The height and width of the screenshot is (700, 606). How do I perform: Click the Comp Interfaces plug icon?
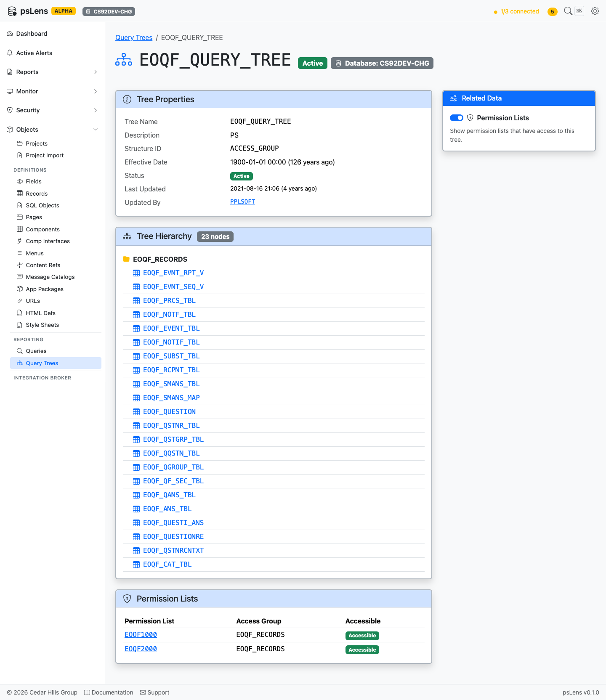pos(20,241)
